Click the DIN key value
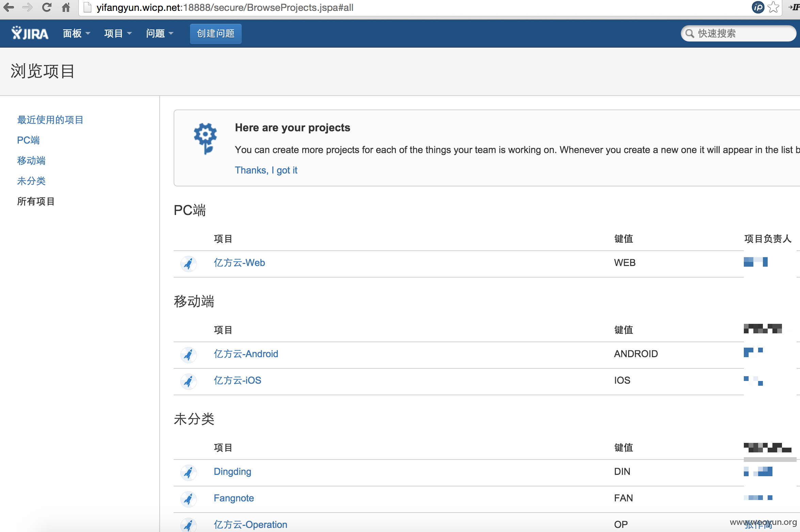Image resolution: width=800 pixels, height=532 pixels. point(622,471)
